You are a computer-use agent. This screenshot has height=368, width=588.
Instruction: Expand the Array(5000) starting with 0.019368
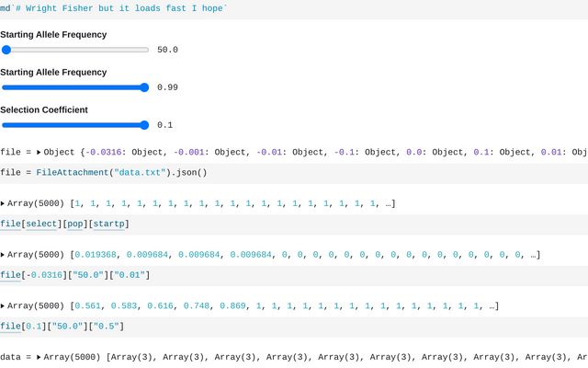[x=4, y=255]
